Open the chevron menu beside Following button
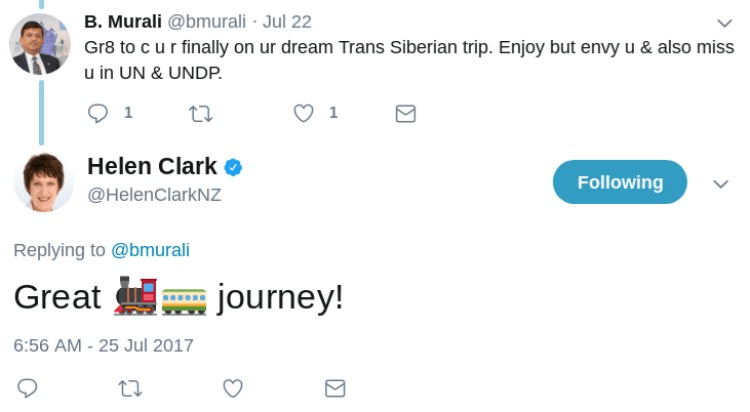 pyautogui.click(x=720, y=183)
